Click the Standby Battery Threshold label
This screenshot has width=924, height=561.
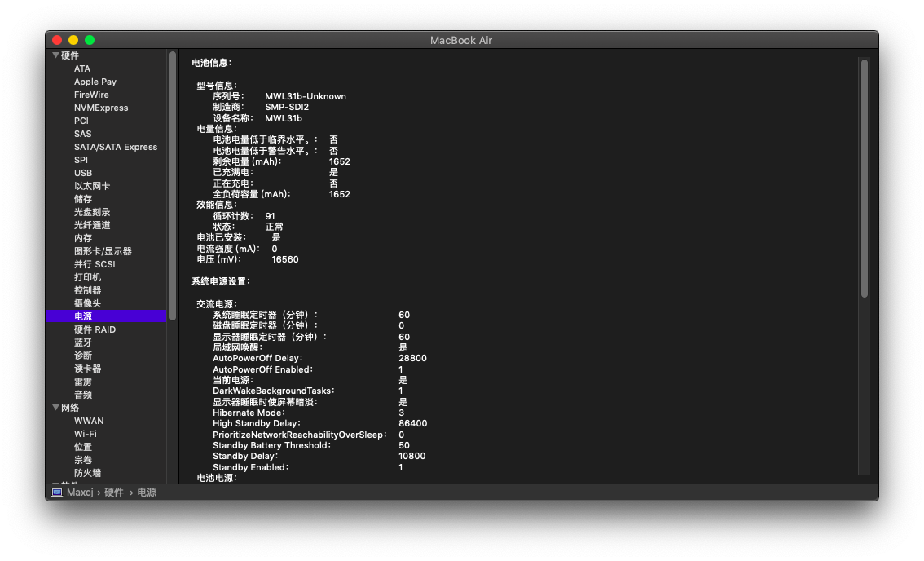pyautogui.click(x=271, y=445)
